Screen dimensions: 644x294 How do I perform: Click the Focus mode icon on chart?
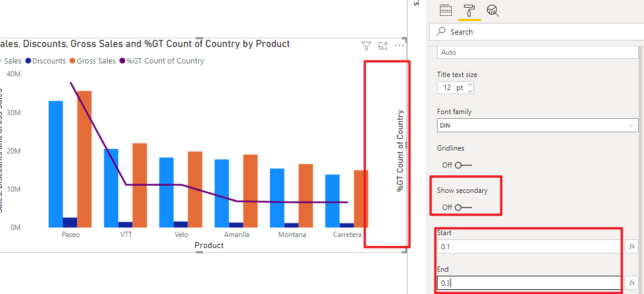(383, 46)
